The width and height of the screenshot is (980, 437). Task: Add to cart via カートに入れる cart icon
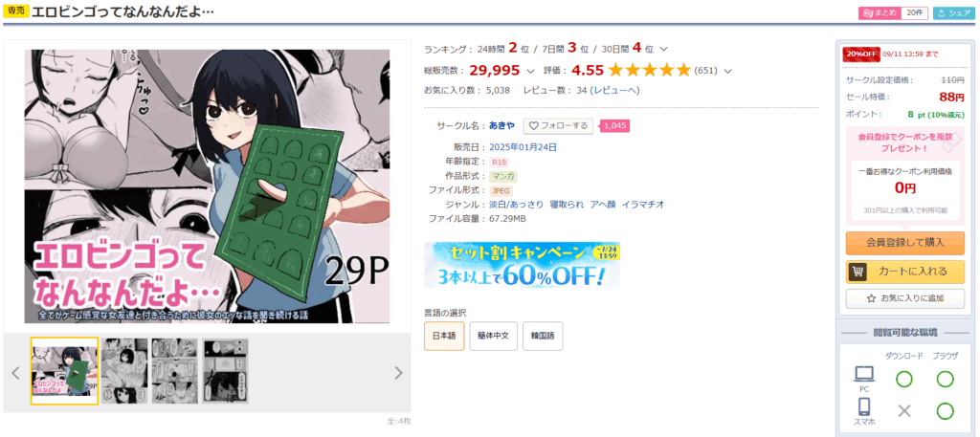click(x=905, y=273)
